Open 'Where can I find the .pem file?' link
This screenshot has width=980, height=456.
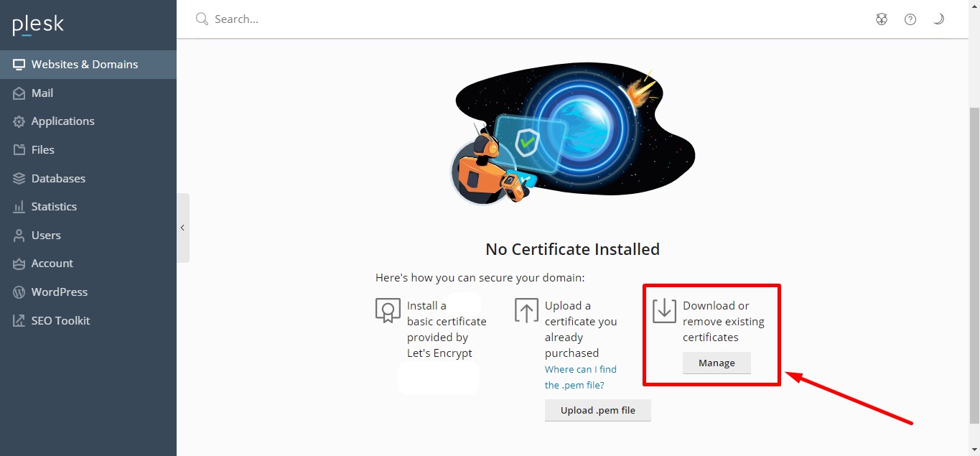click(580, 377)
